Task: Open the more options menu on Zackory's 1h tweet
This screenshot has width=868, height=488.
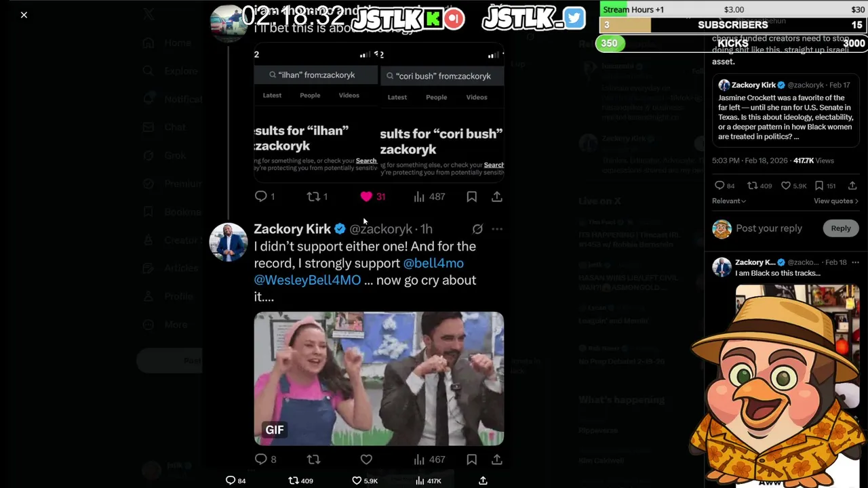Action: coord(497,229)
